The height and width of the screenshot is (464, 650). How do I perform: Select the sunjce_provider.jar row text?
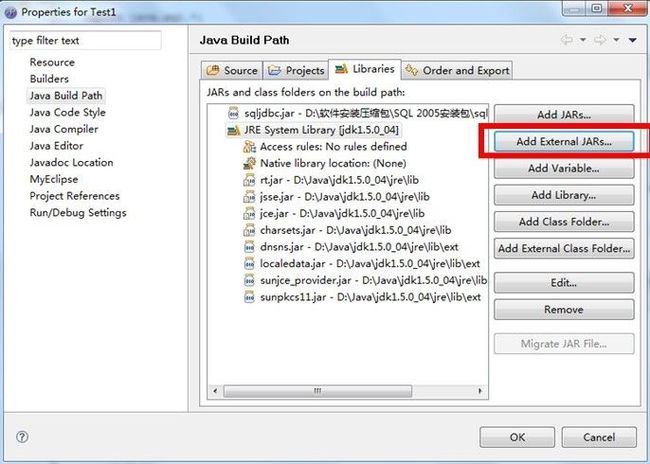pos(374,281)
